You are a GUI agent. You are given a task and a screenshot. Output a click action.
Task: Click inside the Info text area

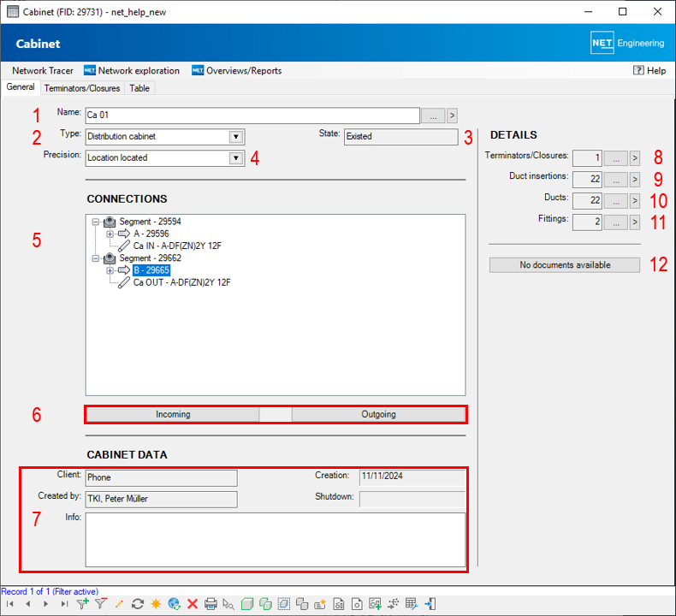[276, 540]
